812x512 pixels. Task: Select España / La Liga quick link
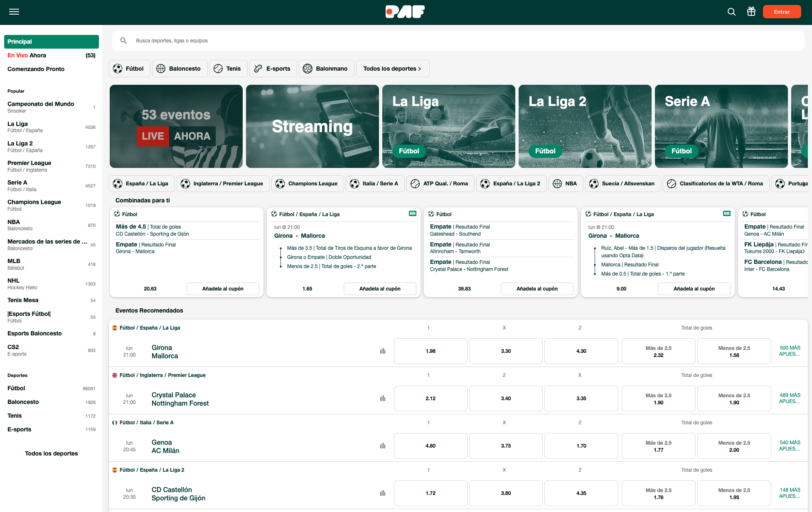[142, 184]
